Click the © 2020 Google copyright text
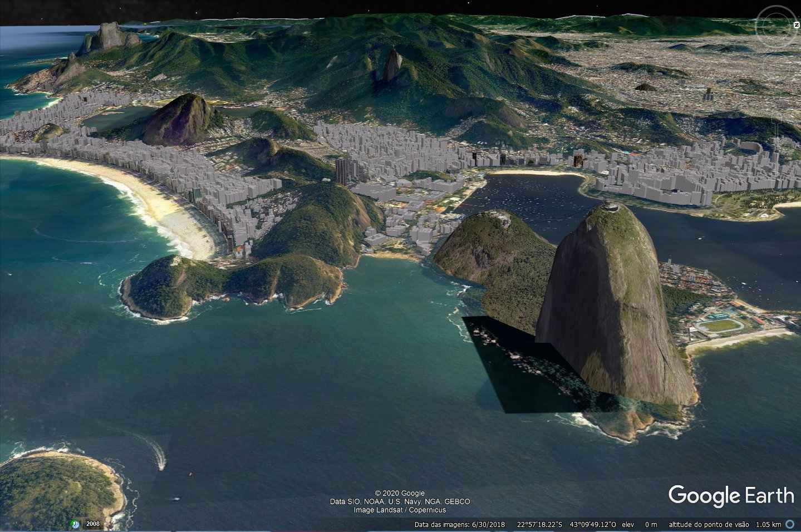Viewport: 801px width, 532px height. [399, 493]
